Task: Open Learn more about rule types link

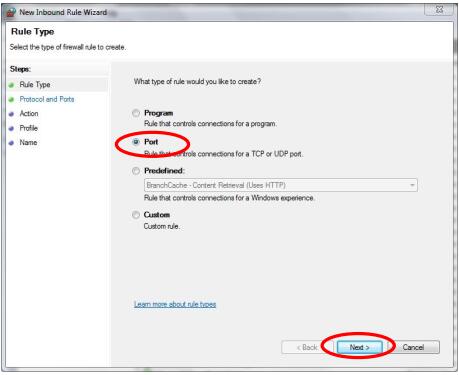Action: [175, 304]
